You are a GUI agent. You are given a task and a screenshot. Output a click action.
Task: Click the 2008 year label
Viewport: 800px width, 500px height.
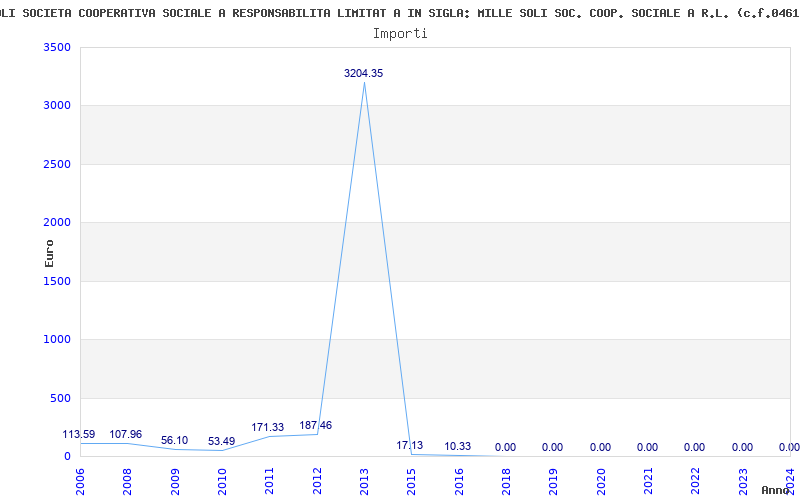click(x=127, y=482)
